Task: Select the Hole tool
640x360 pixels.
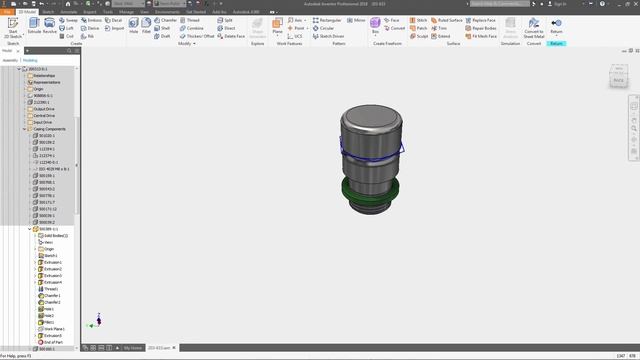Action: [133, 25]
